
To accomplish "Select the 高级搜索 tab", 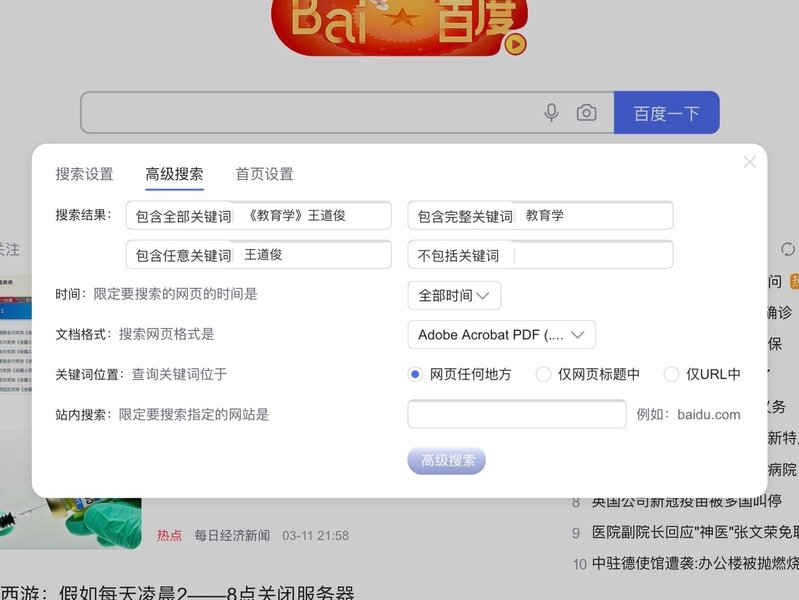I will click(174, 174).
